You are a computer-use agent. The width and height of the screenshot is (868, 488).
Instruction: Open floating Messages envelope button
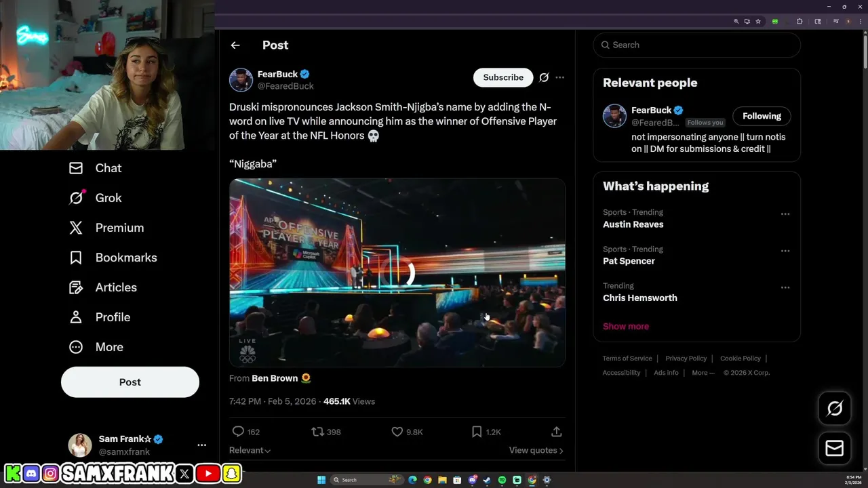point(835,448)
